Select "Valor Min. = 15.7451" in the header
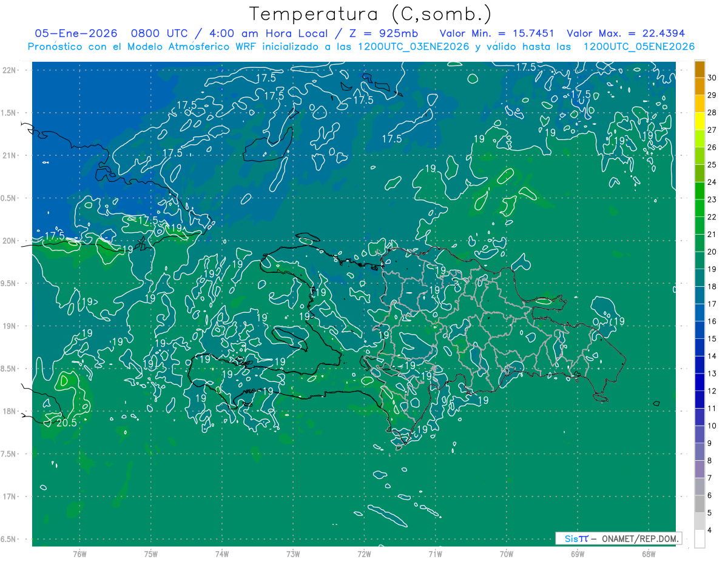 tap(497, 33)
